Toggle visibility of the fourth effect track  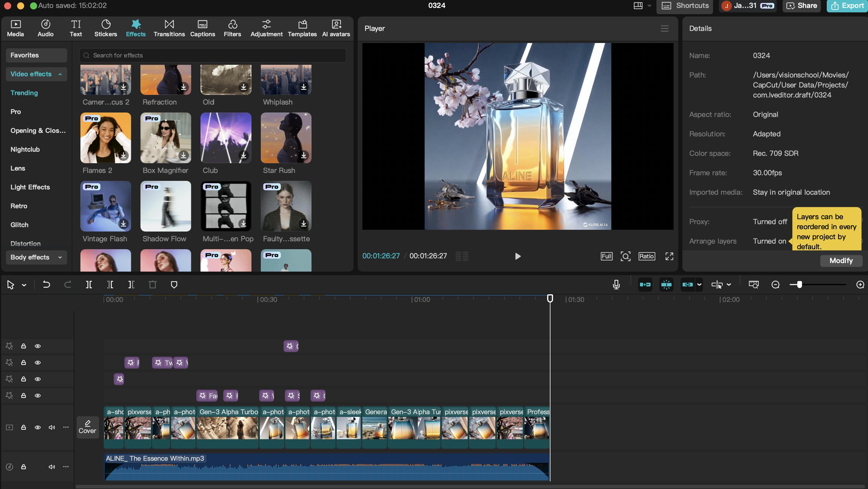[38, 395]
